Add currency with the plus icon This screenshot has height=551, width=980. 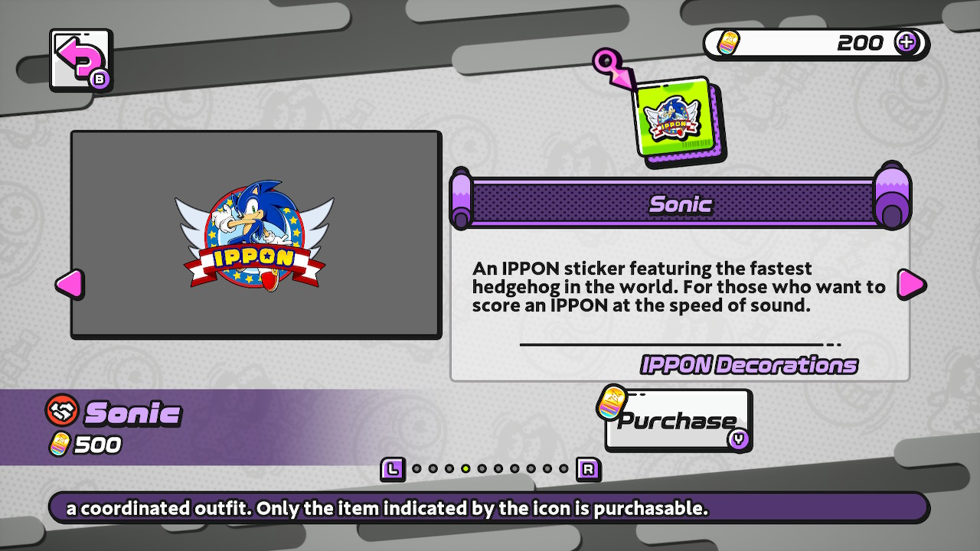click(x=906, y=43)
